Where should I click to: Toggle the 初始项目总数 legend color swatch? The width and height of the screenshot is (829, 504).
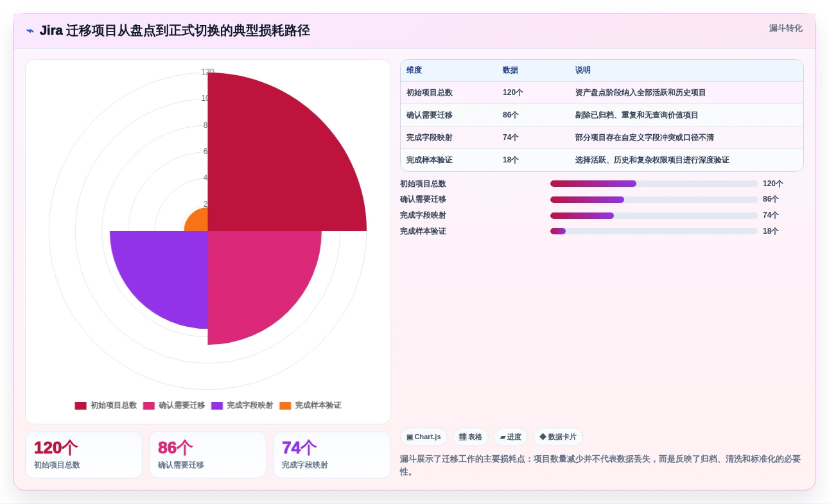click(x=80, y=406)
